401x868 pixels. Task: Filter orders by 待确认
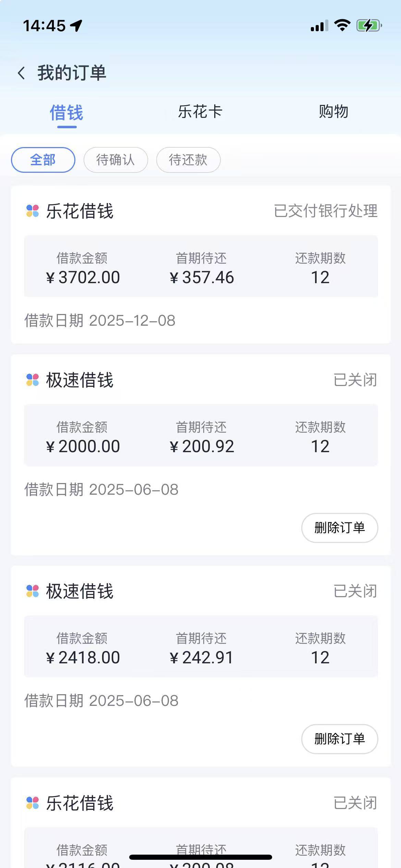point(116,160)
